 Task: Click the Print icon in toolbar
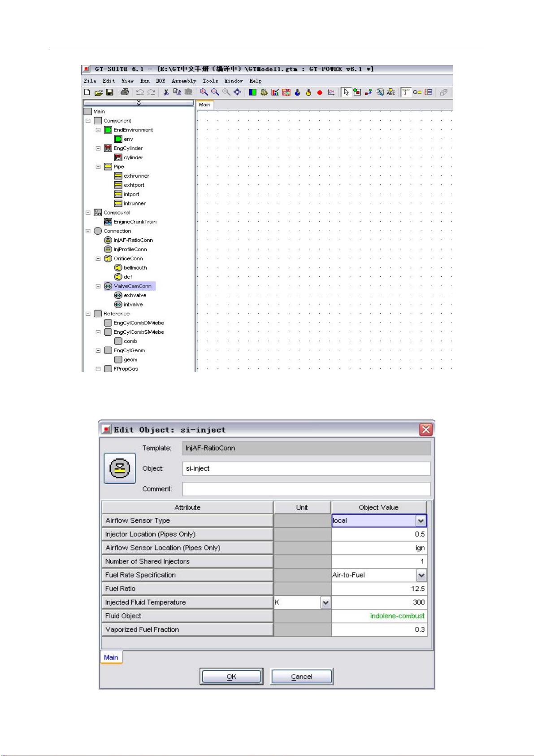point(125,92)
